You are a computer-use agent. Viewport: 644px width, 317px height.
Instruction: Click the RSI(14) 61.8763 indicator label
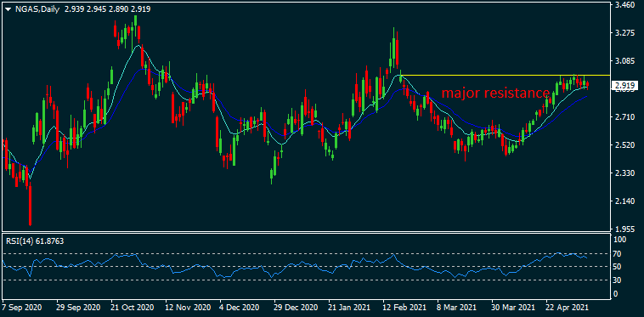[35, 241]
